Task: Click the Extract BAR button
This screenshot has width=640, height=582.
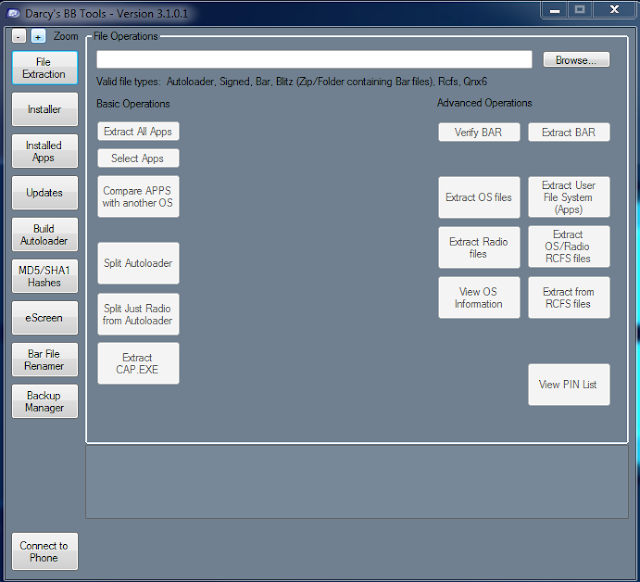Action: [569, 132]
